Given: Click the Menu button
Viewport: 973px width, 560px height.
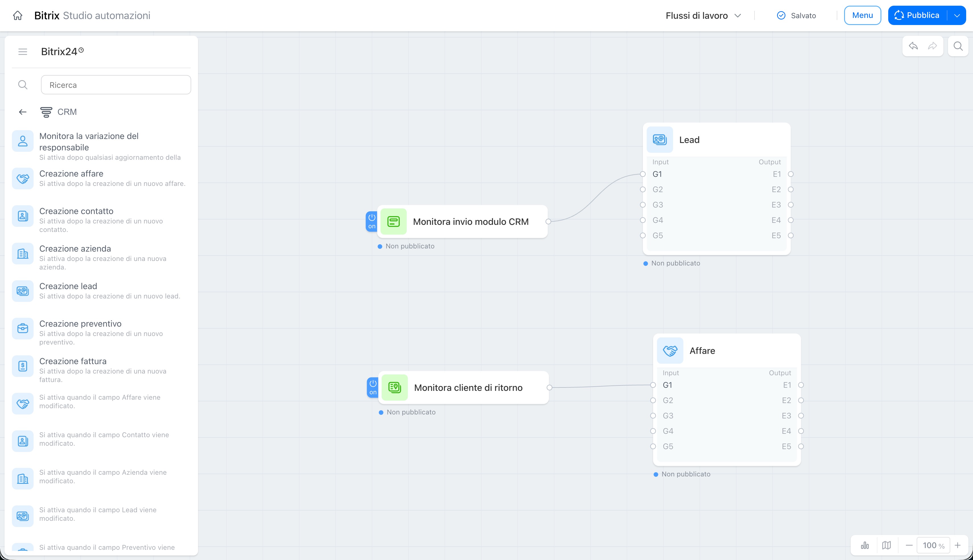Looking at the screenshot, I should [862, 15].
